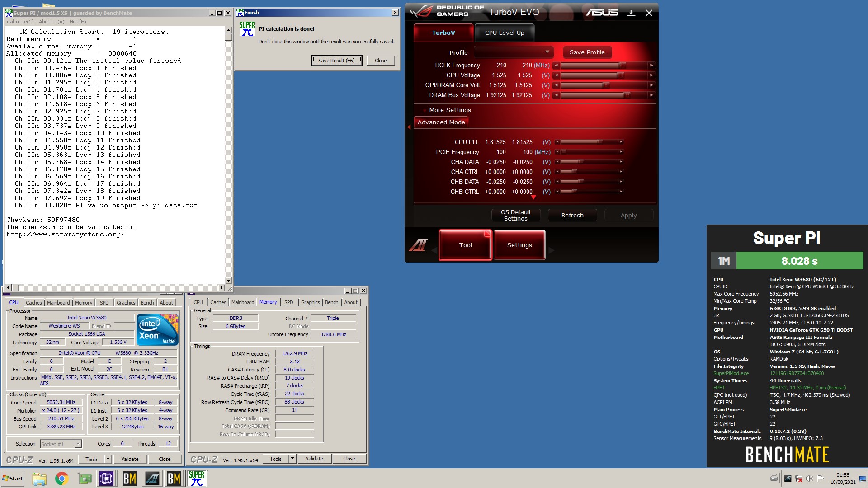The image size is (868, 488).
Task: Click Validate in the left CPU-Z window
Action: coord(130,459)
